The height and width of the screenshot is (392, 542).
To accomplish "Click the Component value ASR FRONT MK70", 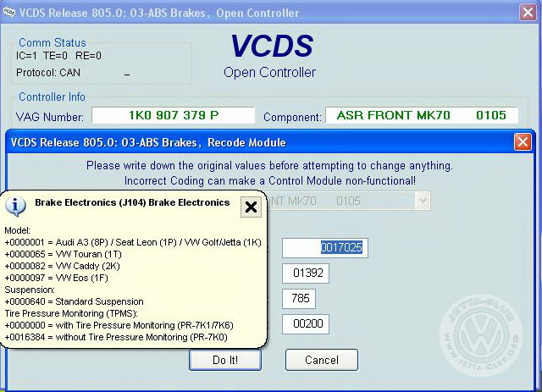I will point(393,115).
